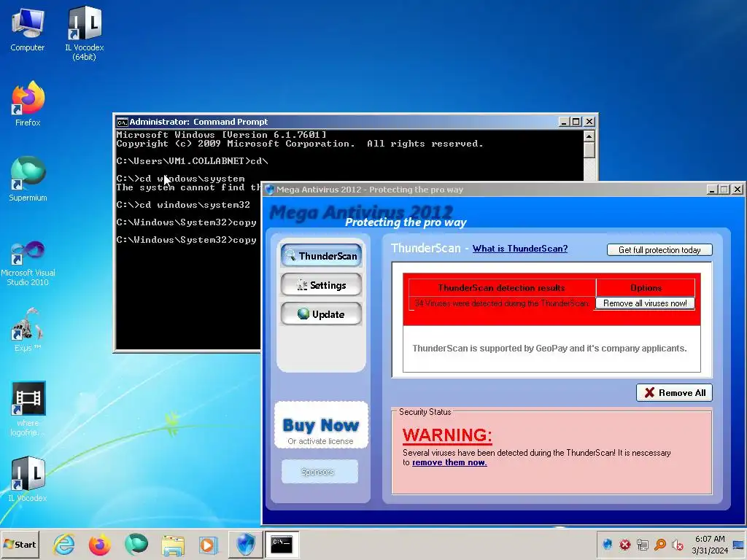Viewport: 747px width, 560px height.
Task: Click 'ThunderScan detection results' header cell
Action: 502,287
